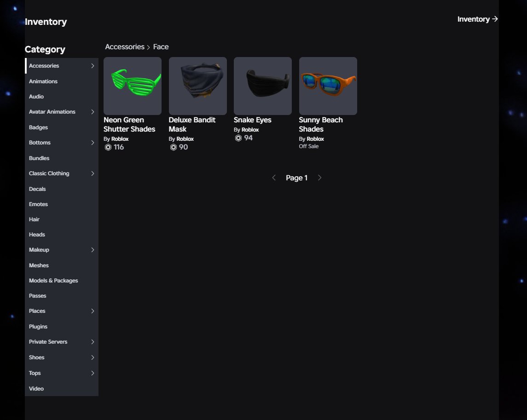Expand the Bottoms category chevron

pos(93,143)
